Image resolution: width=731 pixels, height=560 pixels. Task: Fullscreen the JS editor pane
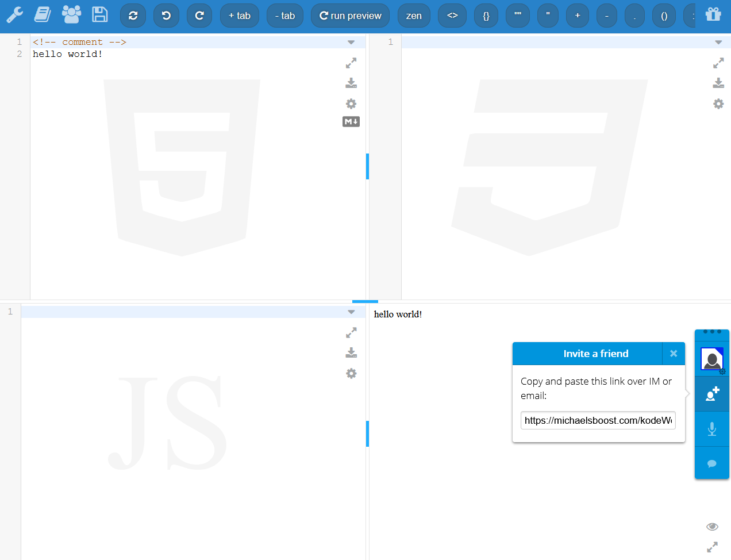click(x=351, y=333)
